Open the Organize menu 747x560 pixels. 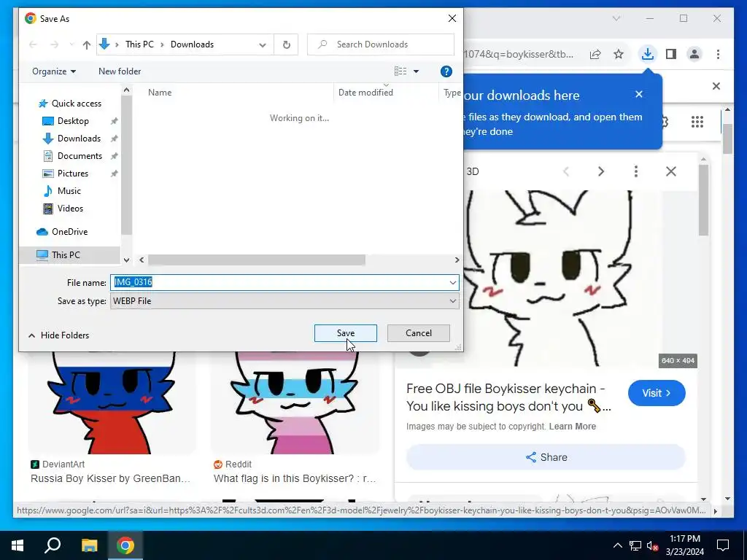click(x=54, y=71)
